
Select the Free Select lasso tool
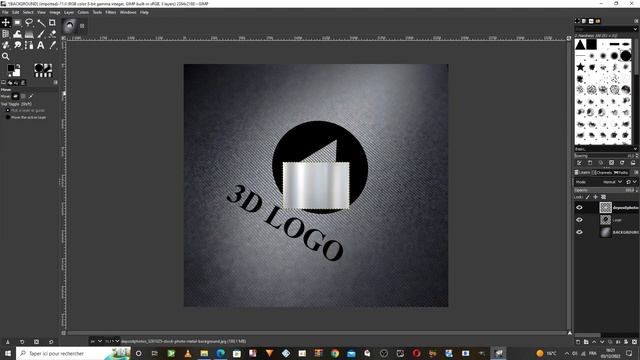29,22
